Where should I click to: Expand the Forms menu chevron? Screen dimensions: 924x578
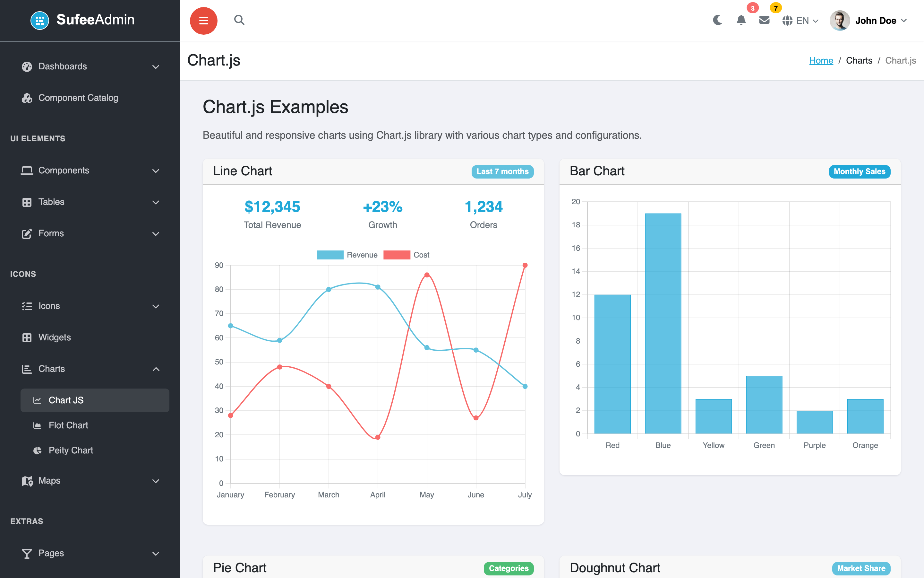pyautogui.click(x=156, y=233)
